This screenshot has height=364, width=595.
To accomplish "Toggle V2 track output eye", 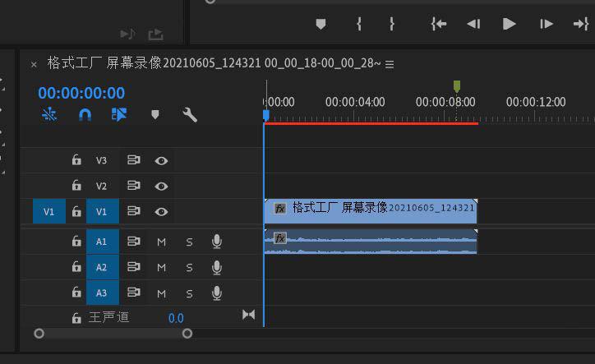I will (162, 186).
